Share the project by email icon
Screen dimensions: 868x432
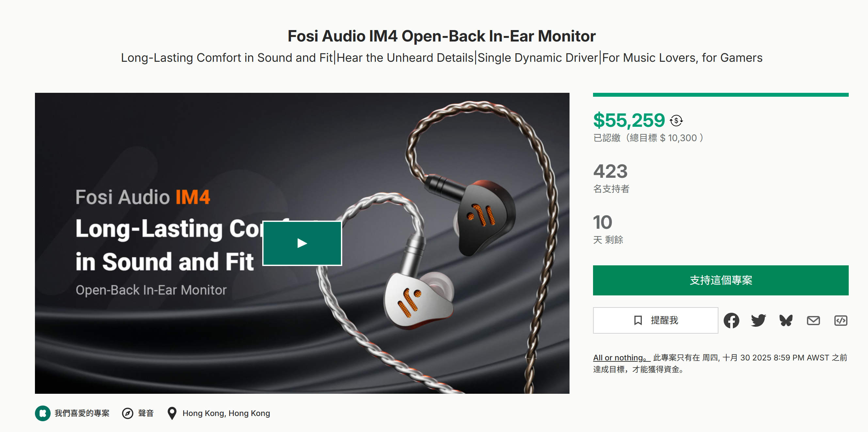[813, 320]
